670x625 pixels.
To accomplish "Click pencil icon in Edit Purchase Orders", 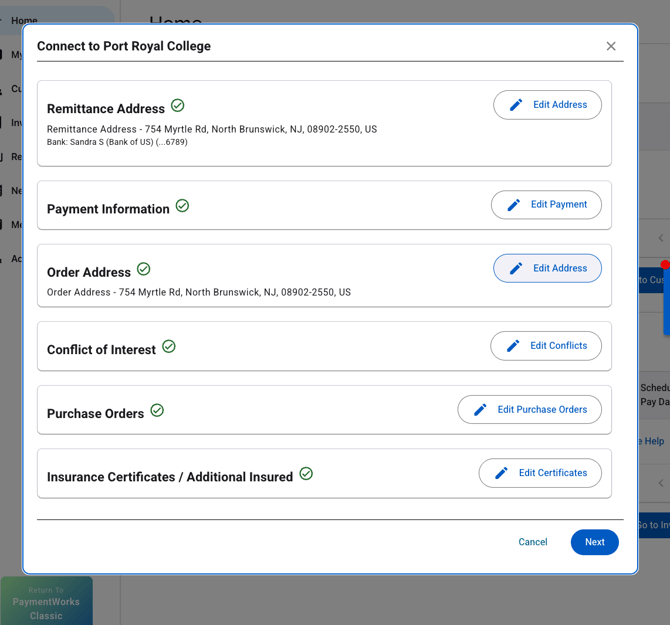I will 480,410.
